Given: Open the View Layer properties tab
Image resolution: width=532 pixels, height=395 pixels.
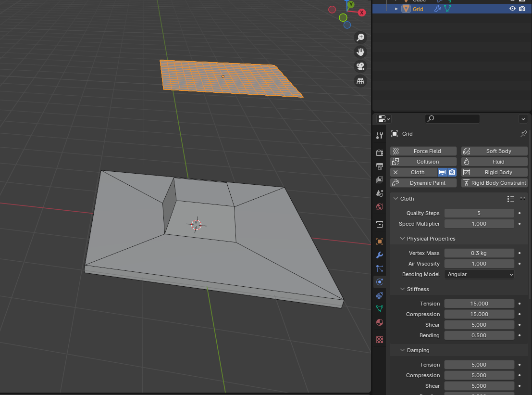Looking at the screenshot, I should [x=380, y=179].
